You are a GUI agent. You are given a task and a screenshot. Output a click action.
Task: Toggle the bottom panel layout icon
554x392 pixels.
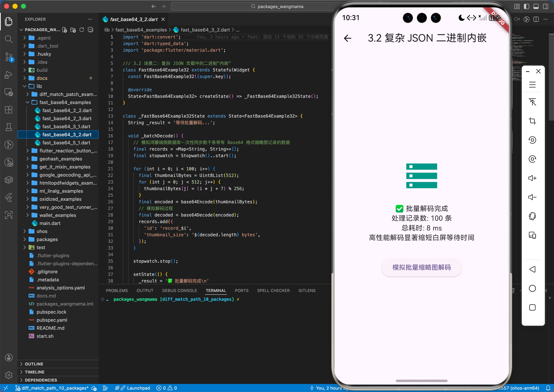[x=536, y=7]
